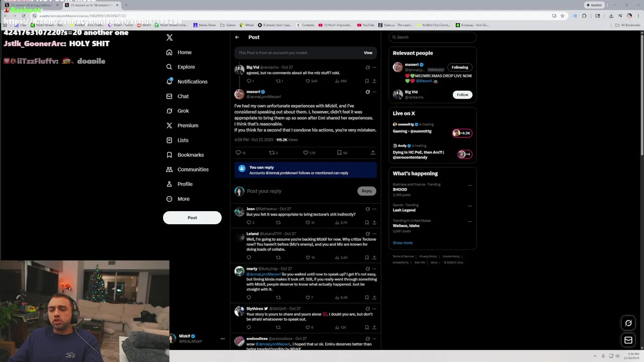
Task: Like Jean's reply with 31 likes
Action: pos(310,223)
